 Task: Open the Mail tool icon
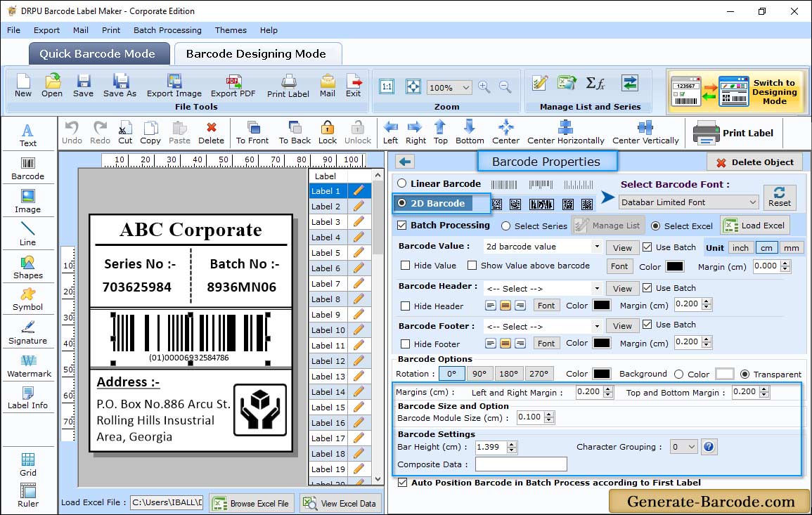pos(328,85)
